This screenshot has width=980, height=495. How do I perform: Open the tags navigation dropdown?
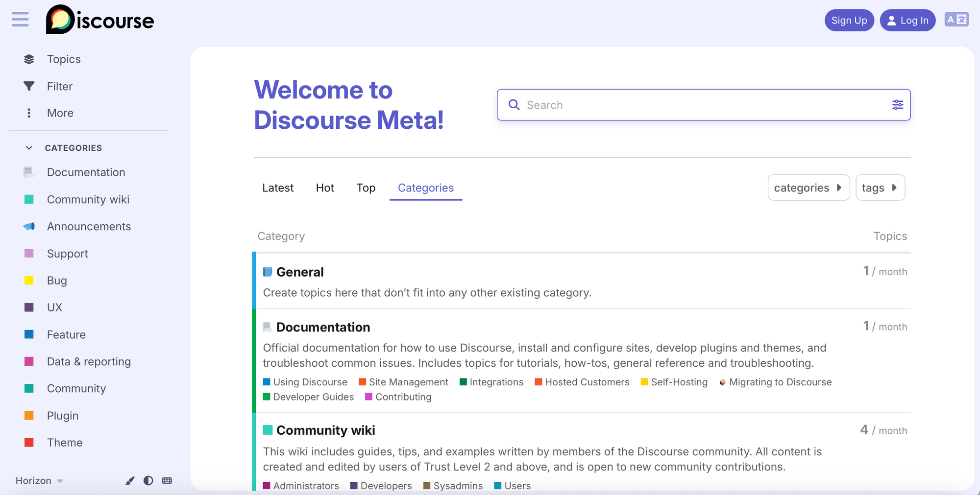point(880,188)
